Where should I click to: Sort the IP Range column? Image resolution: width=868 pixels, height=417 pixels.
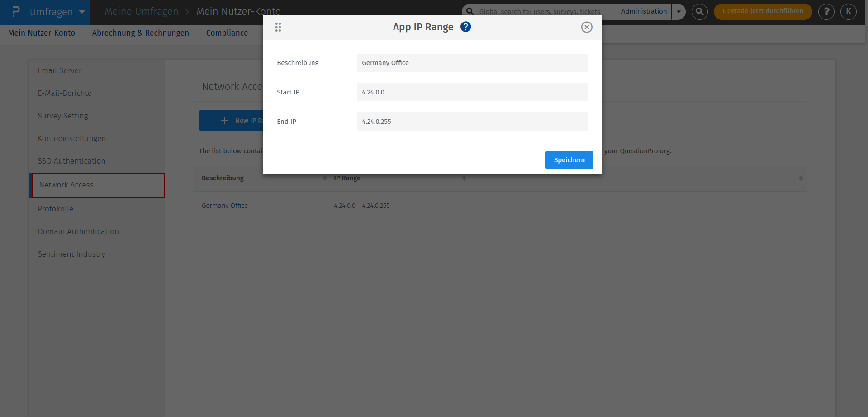[464, 178]
